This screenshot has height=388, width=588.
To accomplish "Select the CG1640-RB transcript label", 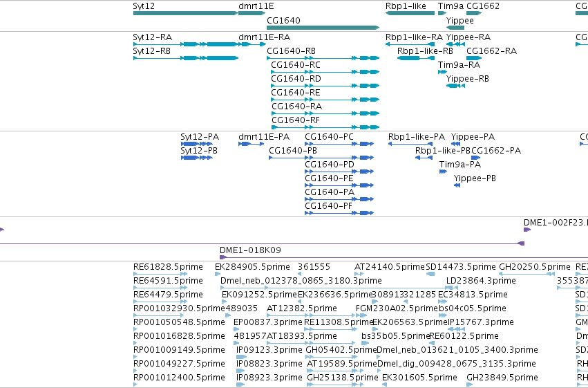I will [291, 51].
